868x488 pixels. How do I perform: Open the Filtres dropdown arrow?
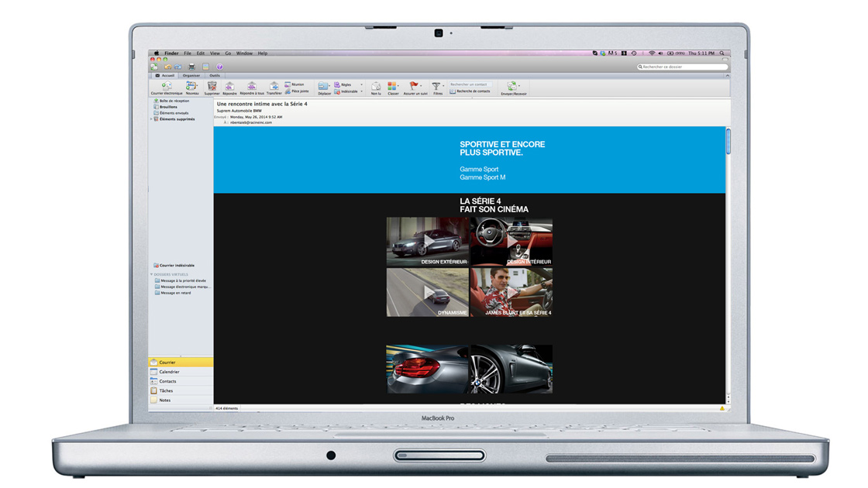point(443,86)
